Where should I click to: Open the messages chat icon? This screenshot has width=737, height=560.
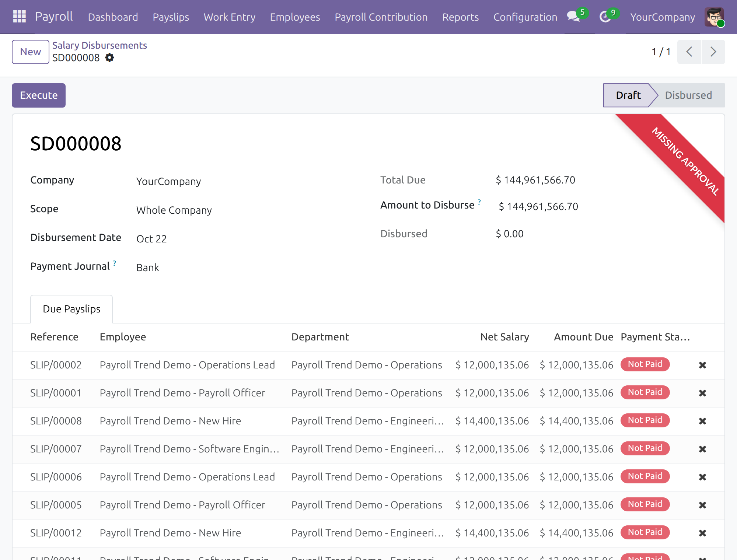click(573, 17)
